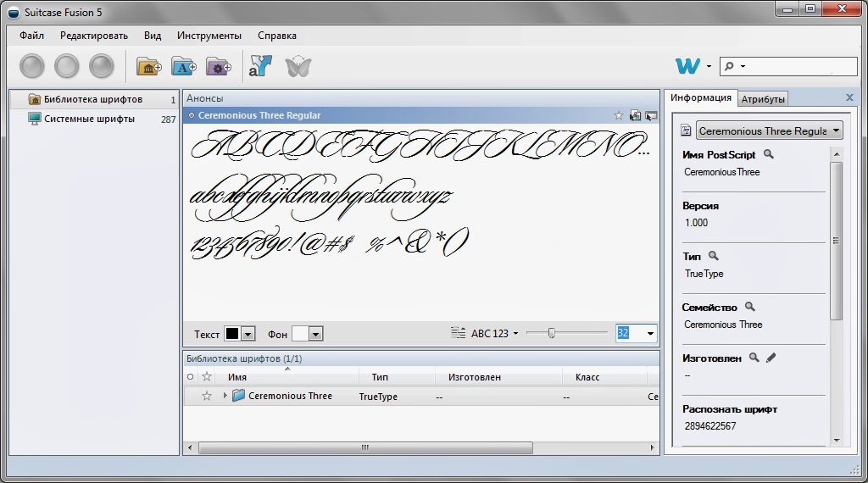Open the Инструменты menu
The width and height of the screenshot is (868, 483).
click(x=209, y=36)
